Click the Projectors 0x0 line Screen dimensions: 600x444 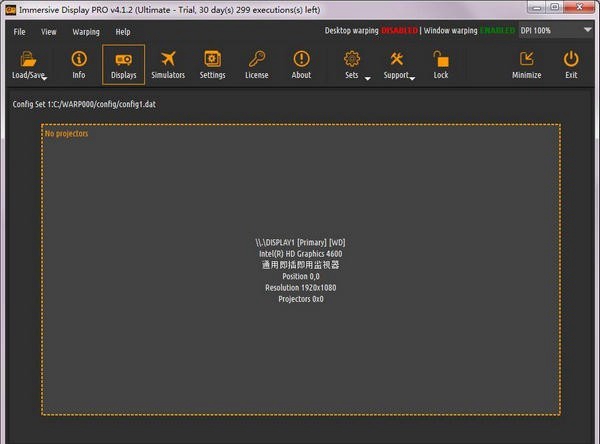click(301, 299)
